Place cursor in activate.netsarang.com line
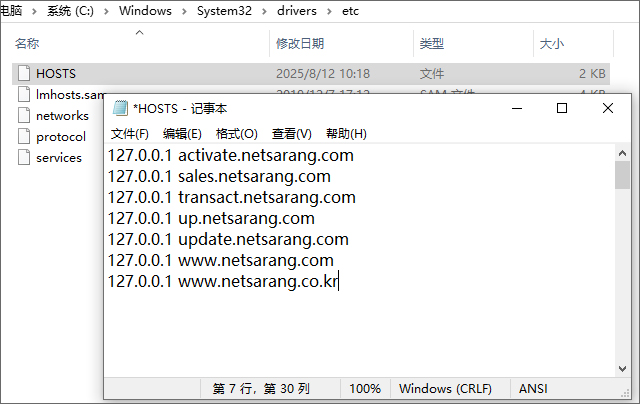 (231, 155)
